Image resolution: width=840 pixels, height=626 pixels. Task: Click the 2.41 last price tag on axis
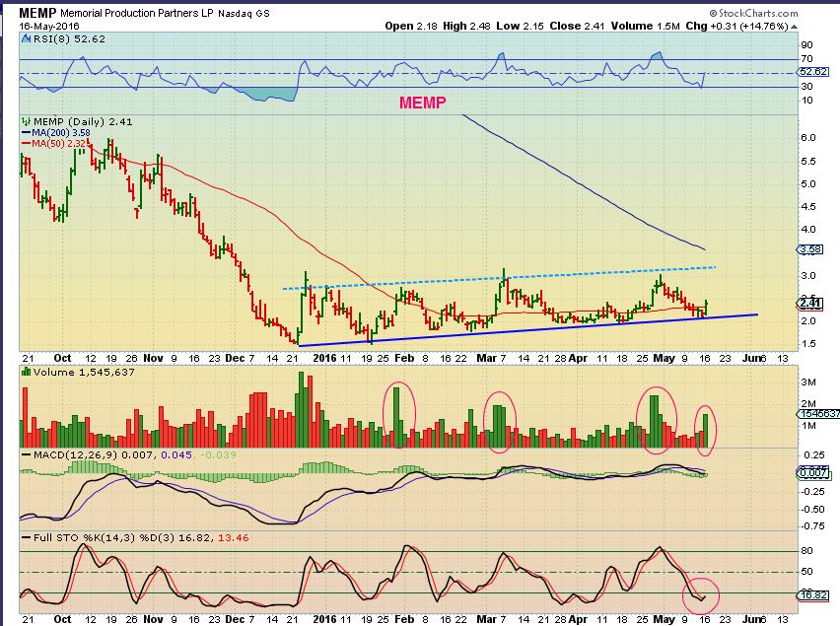click(x=810, y=303)
